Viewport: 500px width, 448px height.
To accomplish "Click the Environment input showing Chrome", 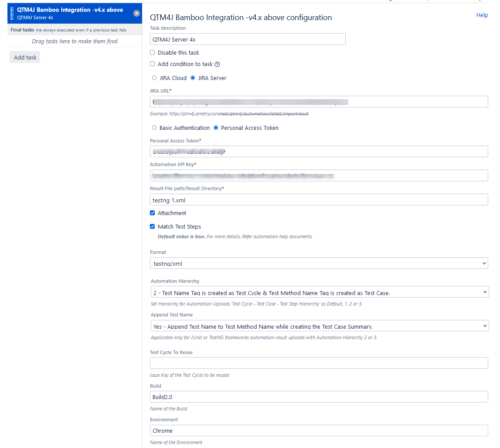I will click(319, 431).
